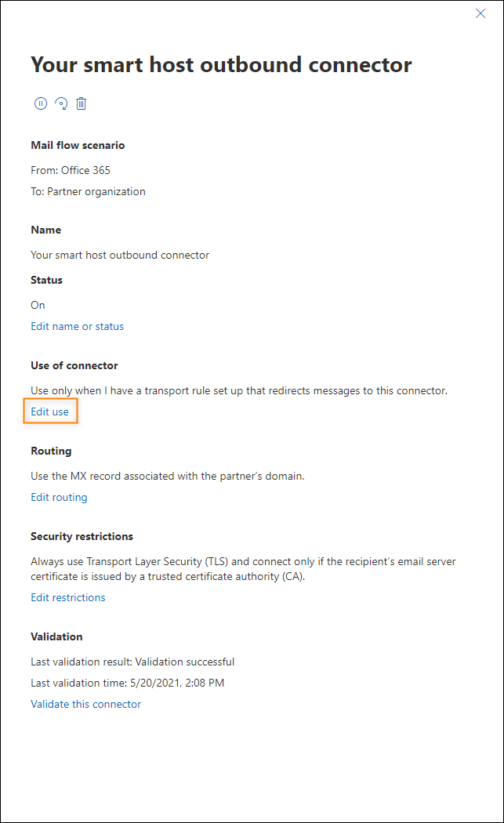
Task: Click the MX record routing description
Action: 168,476
